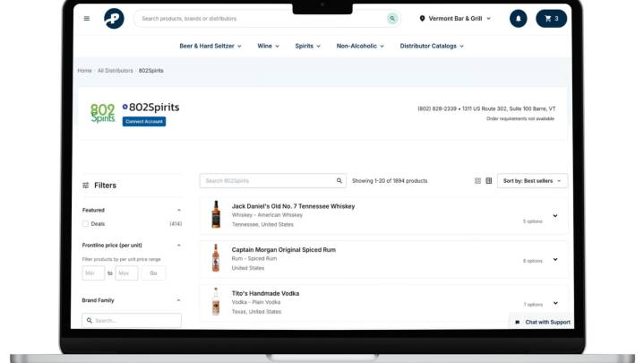Open Sort by: Best sellers dropdown
This screenshot has height=363, width=644.
click(x=532, y=181)
